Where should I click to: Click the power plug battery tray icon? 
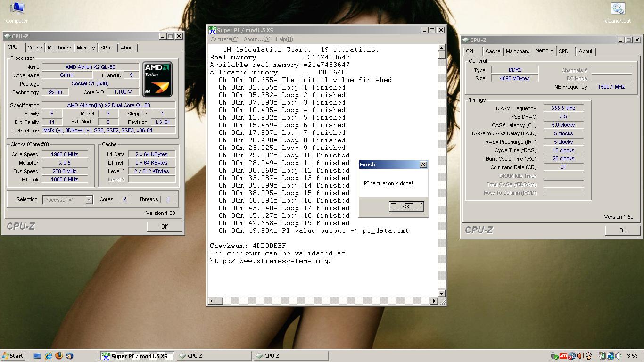(602, 356)
